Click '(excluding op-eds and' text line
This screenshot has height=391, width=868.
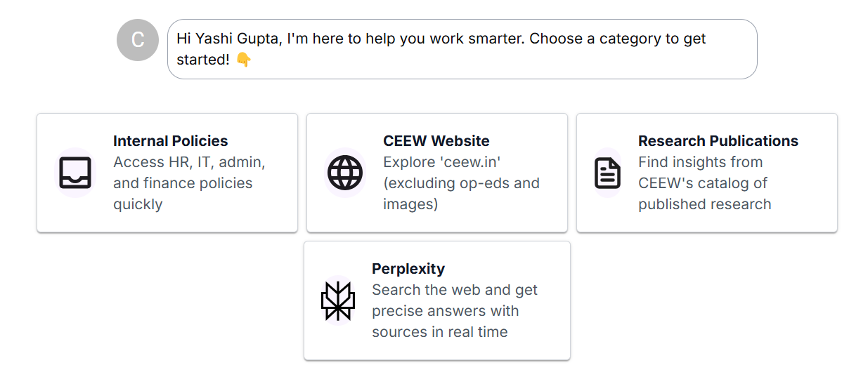[x=461, y=183]
